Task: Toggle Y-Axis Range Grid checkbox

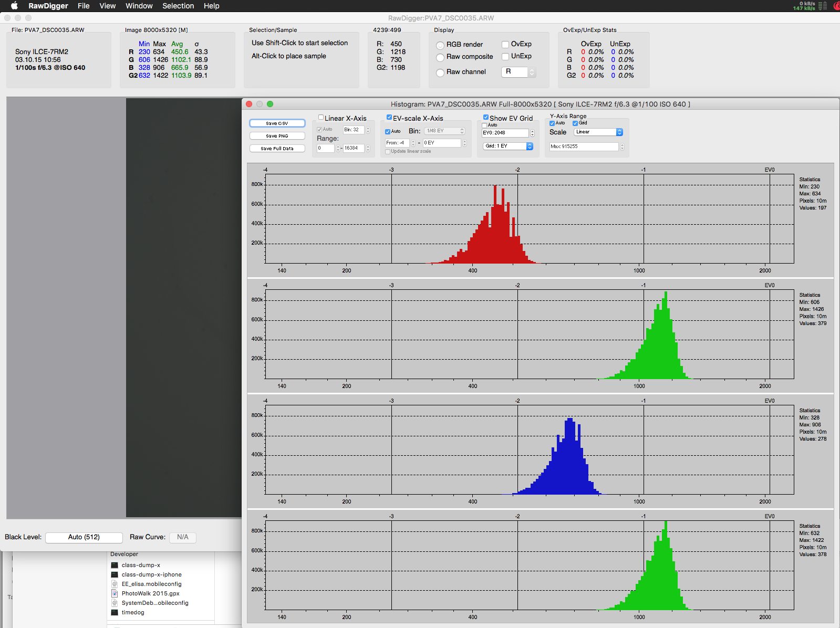Action: (575, 123)
